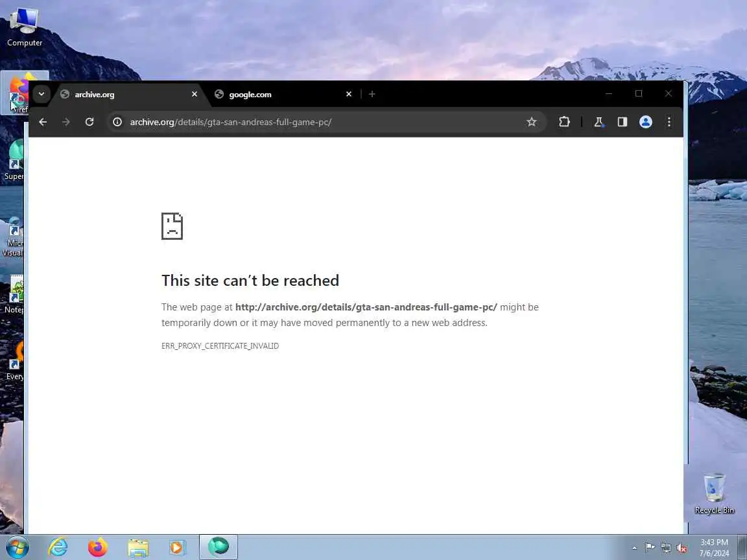Launch Internet Explorer from taskbar
Viewport: 747px width, 560px height.
(58, 547)
